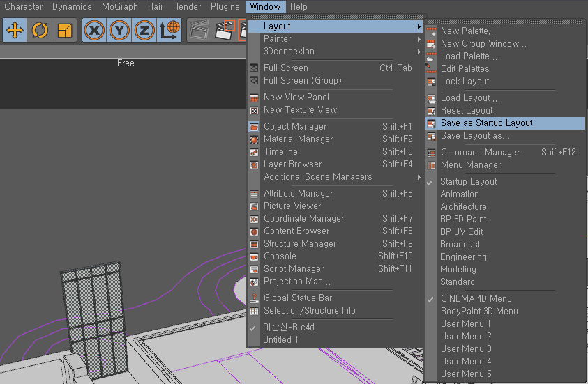The image size is (588, 384).
Task: Open the Dynamics menu
Action: point(72,7)
